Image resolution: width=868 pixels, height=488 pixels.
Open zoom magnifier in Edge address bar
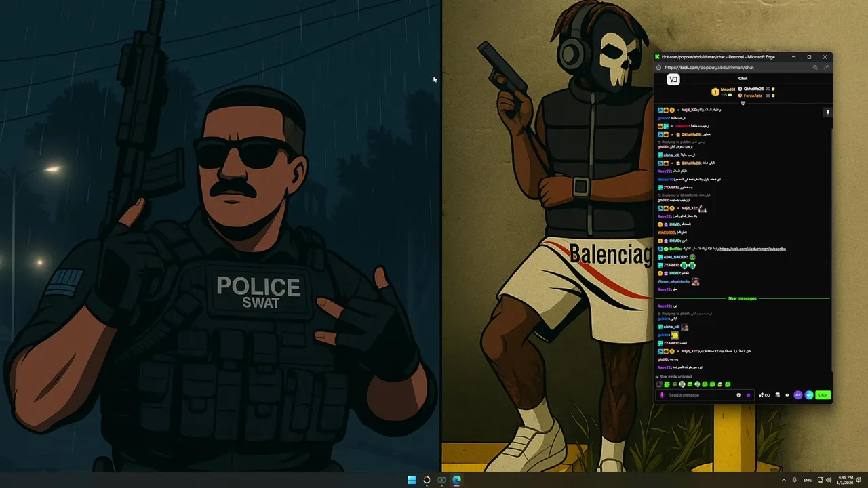tap(815, 68)
